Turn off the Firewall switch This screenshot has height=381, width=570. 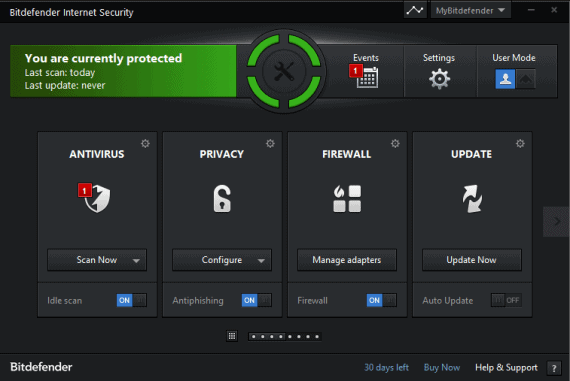382,300
